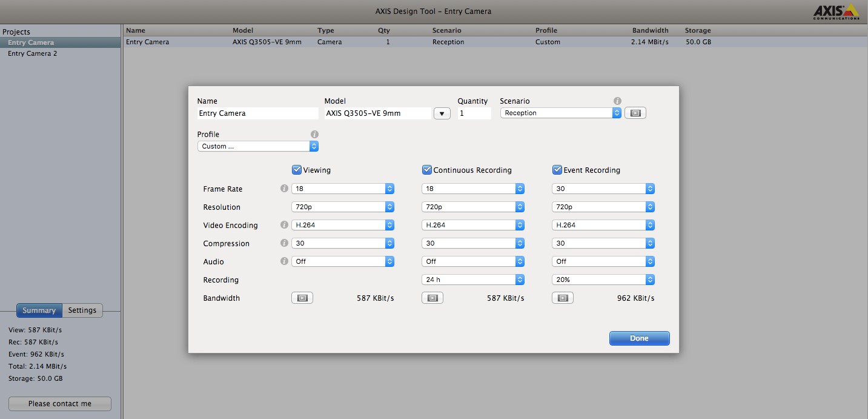Switch to the Settings tab
This screenshot has height=419, width=868.
tap(82, 310)
